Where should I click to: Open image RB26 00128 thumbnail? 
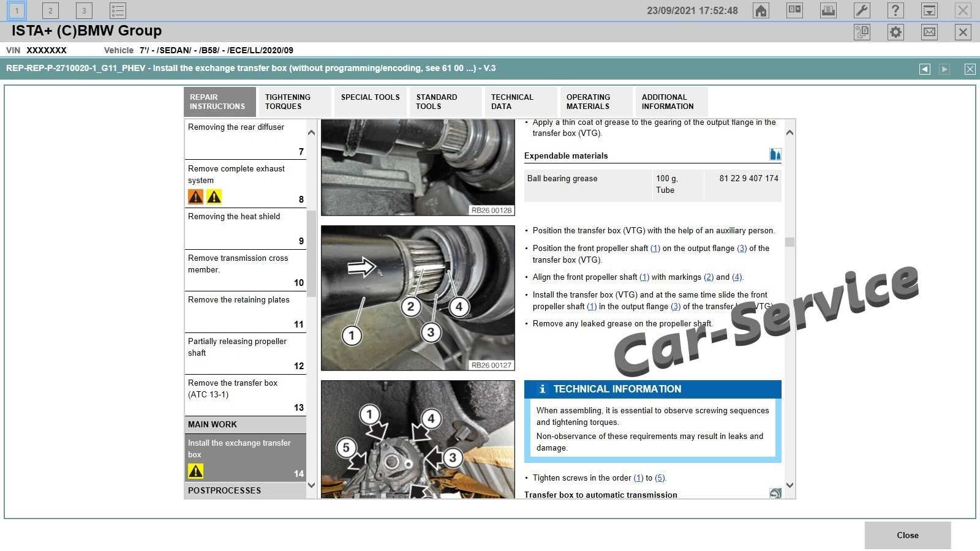[418, 167]
